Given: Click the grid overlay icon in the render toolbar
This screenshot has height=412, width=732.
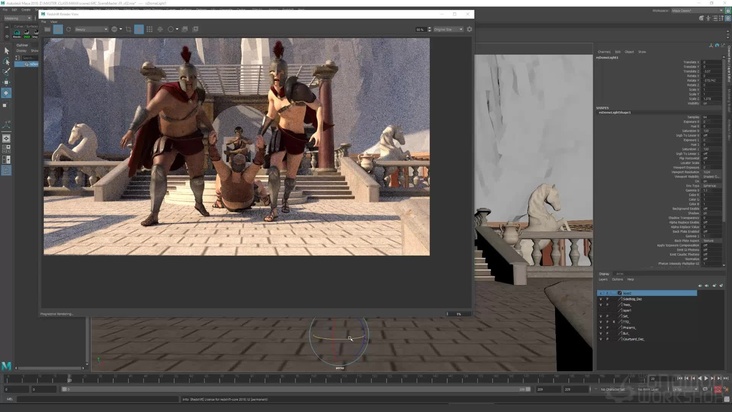Looking at the screenshot, I should point(149,29).
